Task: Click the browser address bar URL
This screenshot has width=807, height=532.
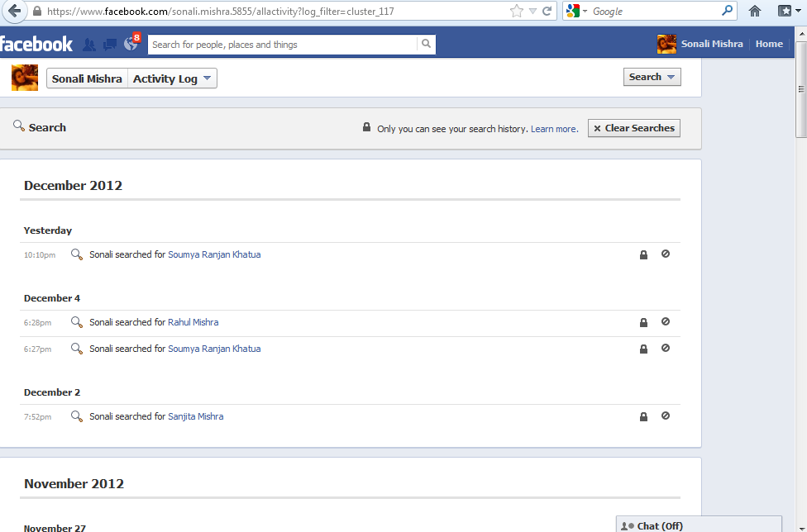Action: (220, 12)
